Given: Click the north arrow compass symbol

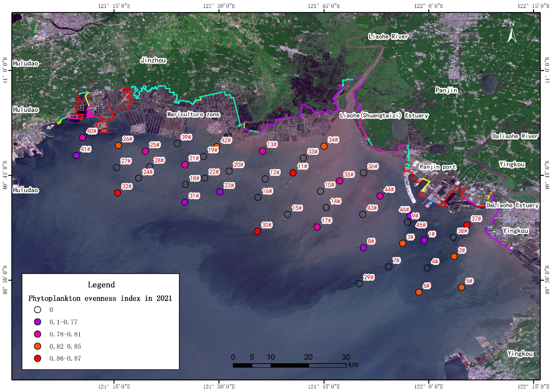Looking at the screenshot, I should [512, 34].
